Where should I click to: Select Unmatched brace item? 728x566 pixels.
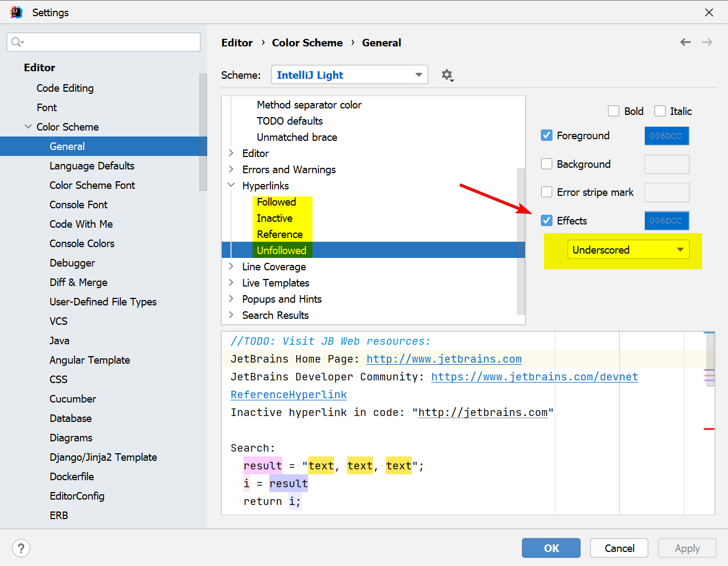(297, 137)
